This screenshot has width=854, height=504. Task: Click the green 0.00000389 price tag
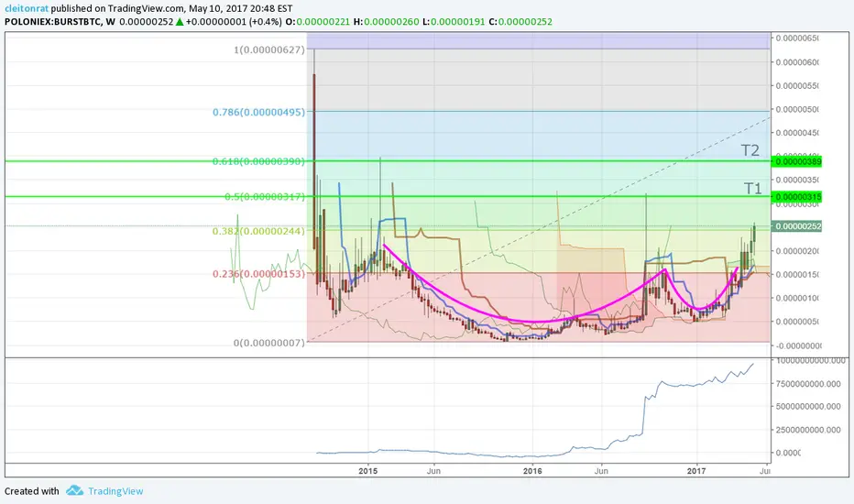[798, 161]
